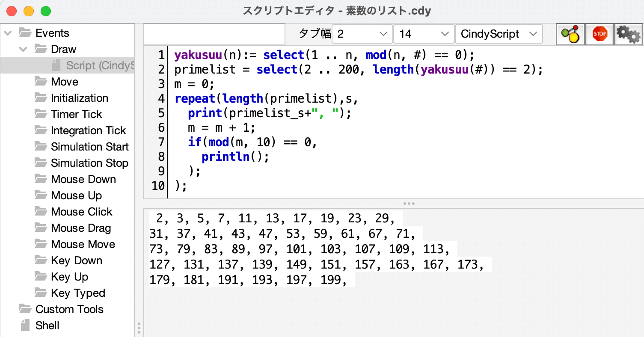This screenshot has height=337, width=644.
Task: Select the Key Typed event label
Action: click(78, 293)
